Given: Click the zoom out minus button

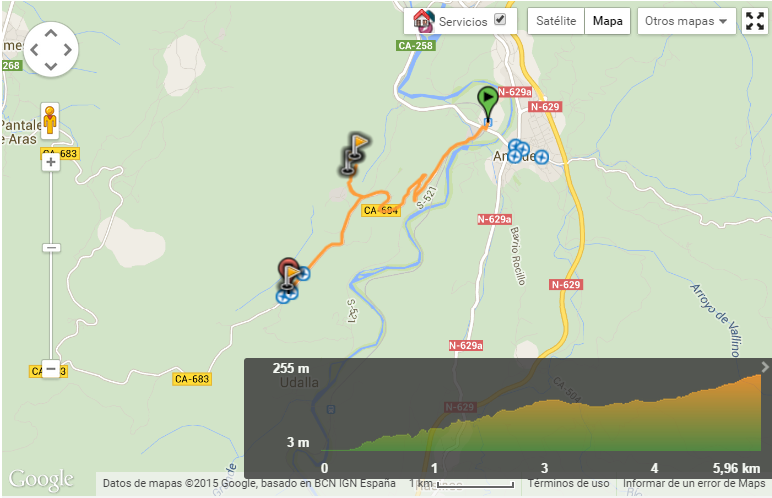Looking at the screenshot, I should point(51,368).
